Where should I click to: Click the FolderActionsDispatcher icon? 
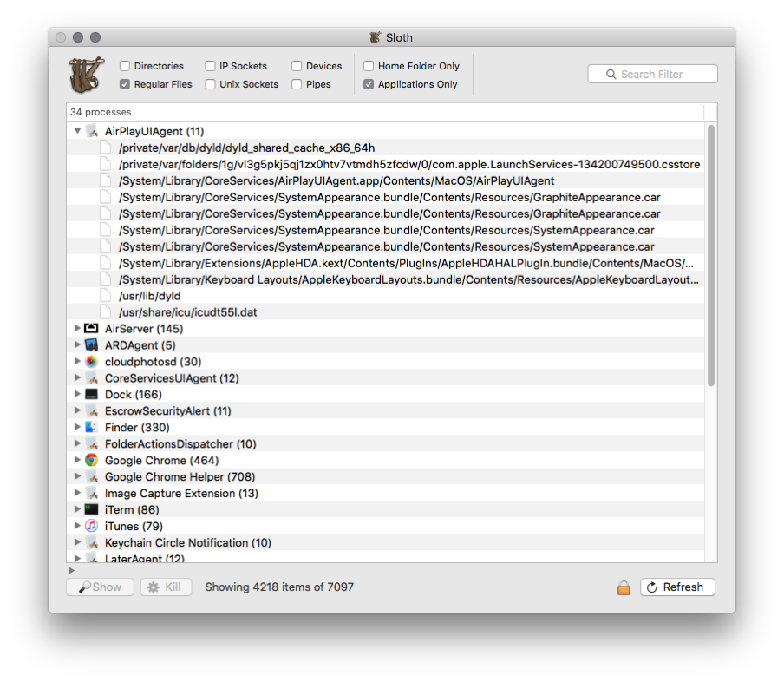(x=92, y=444)
